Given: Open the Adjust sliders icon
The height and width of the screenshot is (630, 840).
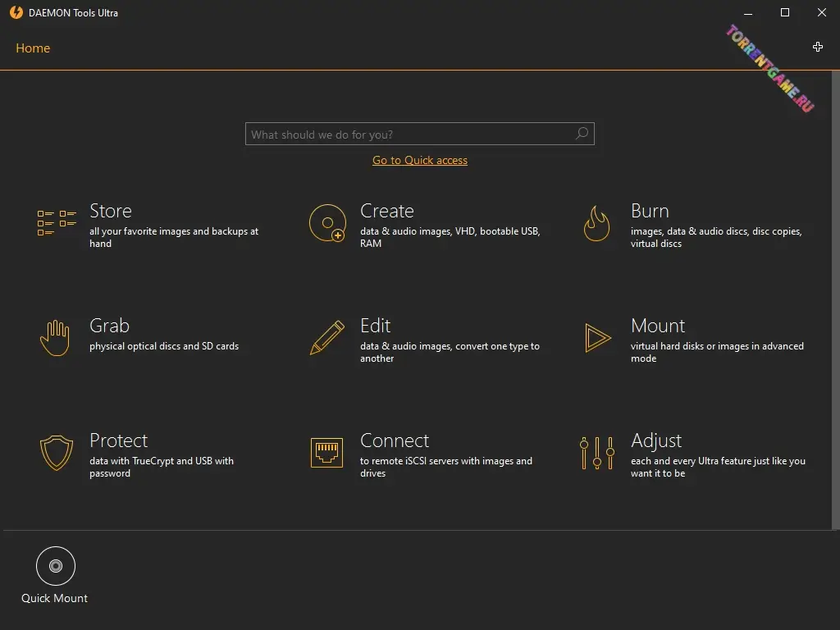Looking at the screenshot, I should click(596, 452).
